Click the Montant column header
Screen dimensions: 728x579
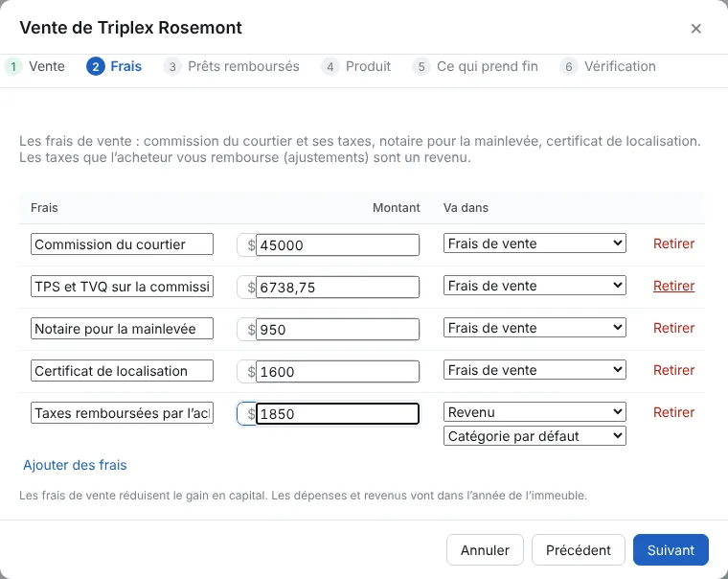click(x=396, y=208)
